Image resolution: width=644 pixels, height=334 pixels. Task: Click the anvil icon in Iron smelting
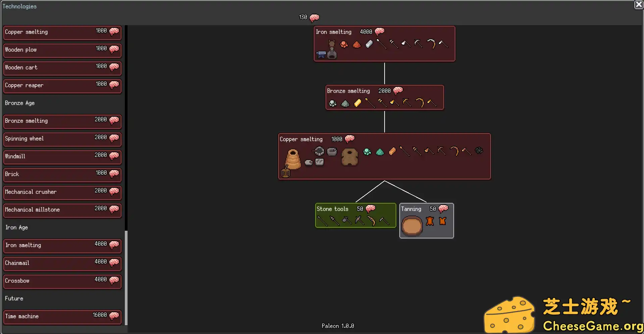(321, 54)
